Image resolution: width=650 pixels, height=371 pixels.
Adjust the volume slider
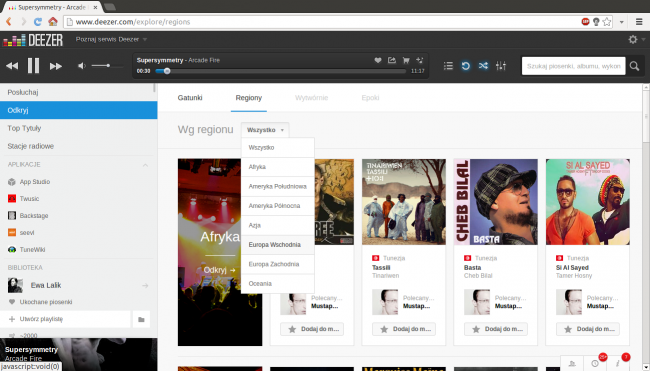click(107, 66)
